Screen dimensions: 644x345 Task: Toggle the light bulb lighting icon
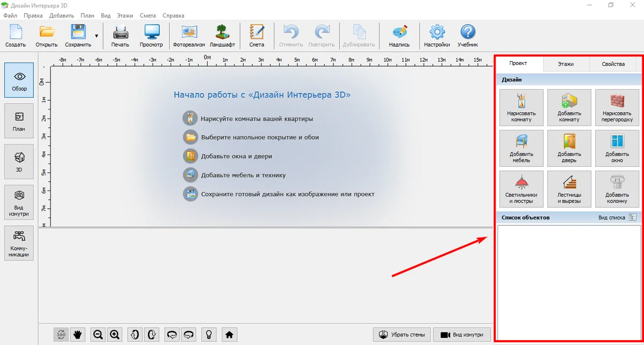tap(209, 334)
